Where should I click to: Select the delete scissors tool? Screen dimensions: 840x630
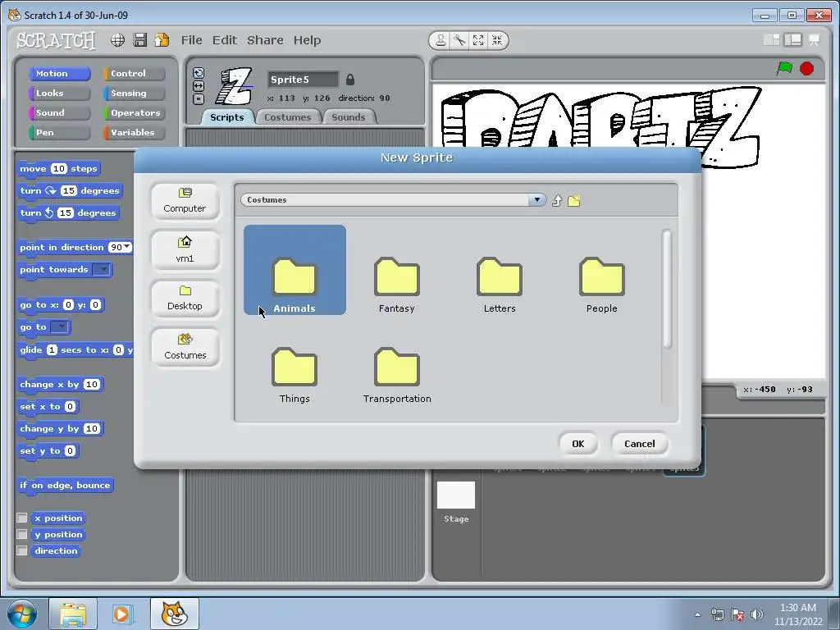459,40
